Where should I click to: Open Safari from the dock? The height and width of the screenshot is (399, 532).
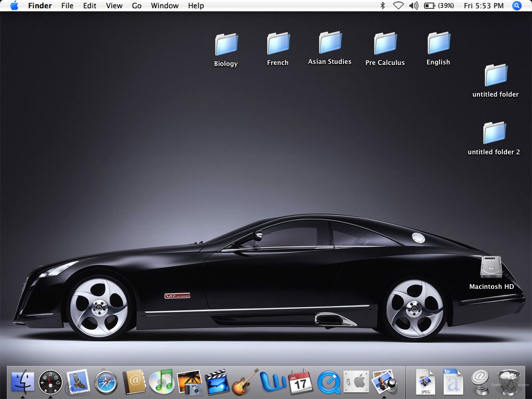point(106,383)
